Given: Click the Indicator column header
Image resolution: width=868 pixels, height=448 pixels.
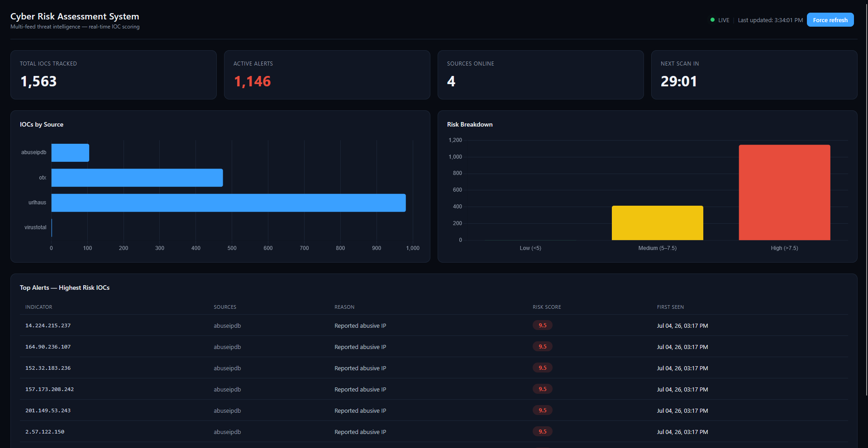Looking at the screenshot, I should pyautogui.click(x=39, y=307).
